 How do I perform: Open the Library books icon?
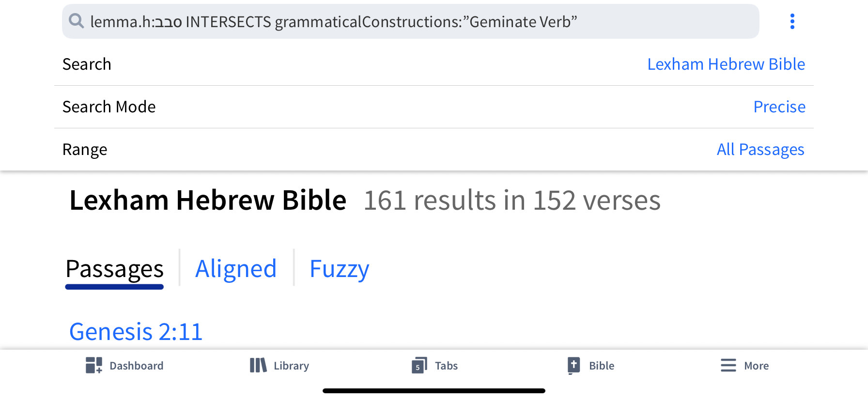(x=258, y=365)
